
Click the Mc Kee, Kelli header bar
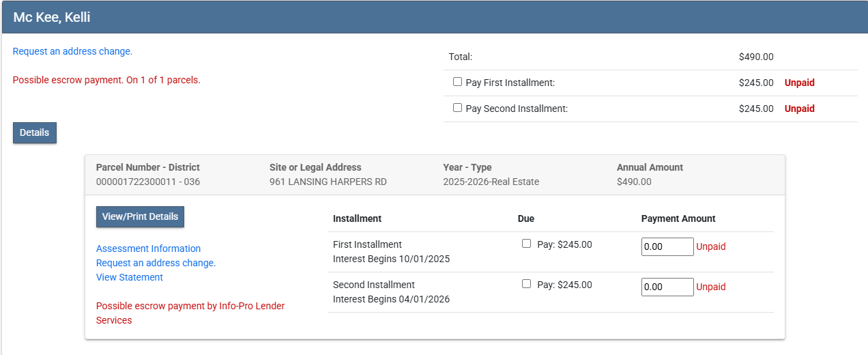[x=434, y=17]
